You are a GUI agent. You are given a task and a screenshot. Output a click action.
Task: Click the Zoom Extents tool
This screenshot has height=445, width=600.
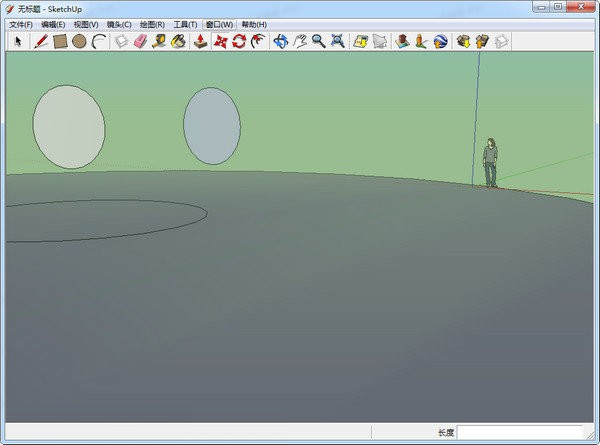click(x=338, y=41)
